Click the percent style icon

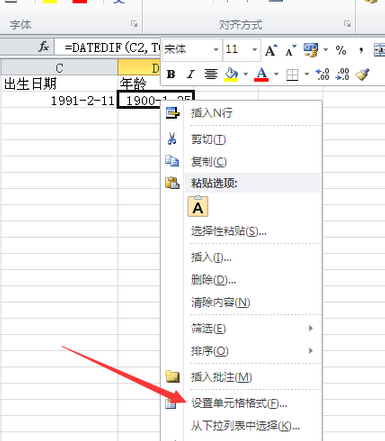click(x=341, y=50)
